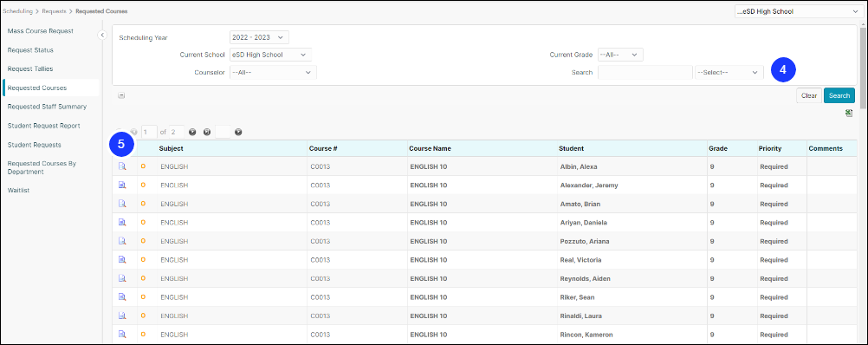Screen dimensions: 868x345
Task: Export results with the Excel icon
Action: 849,113
